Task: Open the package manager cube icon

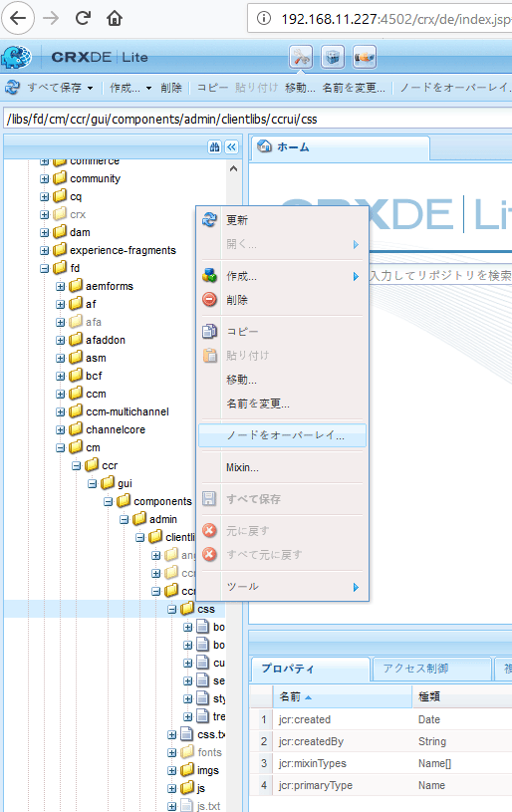Action: point(333,57)
